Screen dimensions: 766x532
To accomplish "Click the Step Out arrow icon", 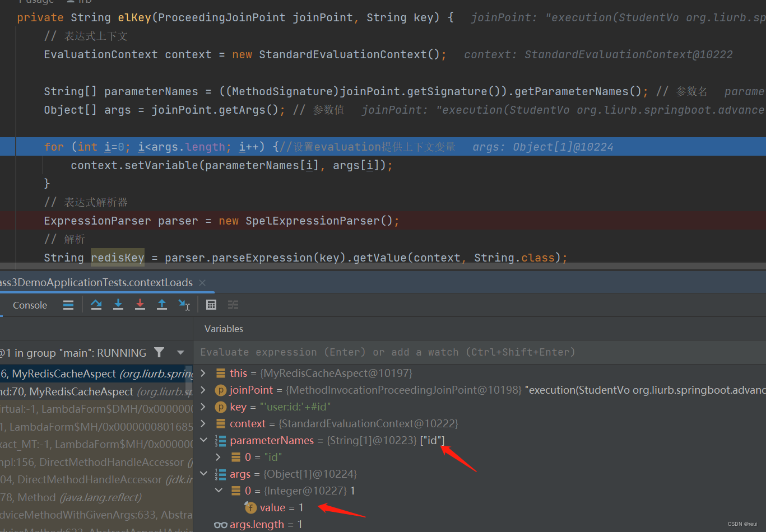I will [x=161, y=305].
